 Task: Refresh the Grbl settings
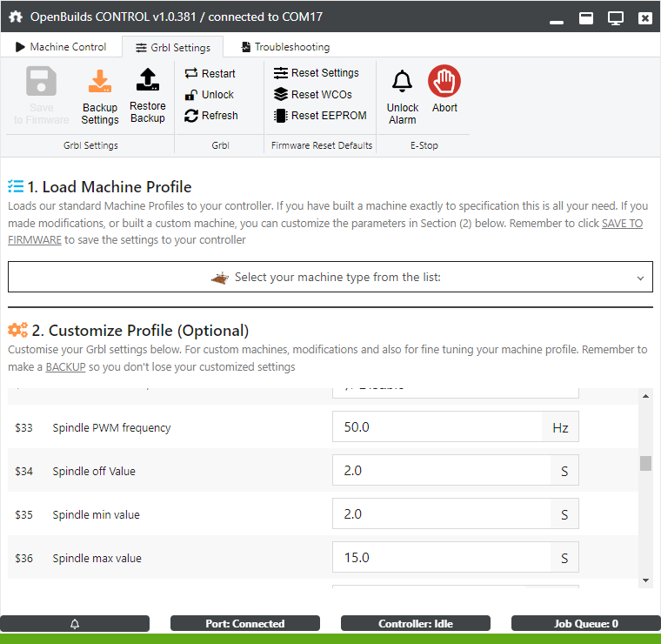point(211,116)
